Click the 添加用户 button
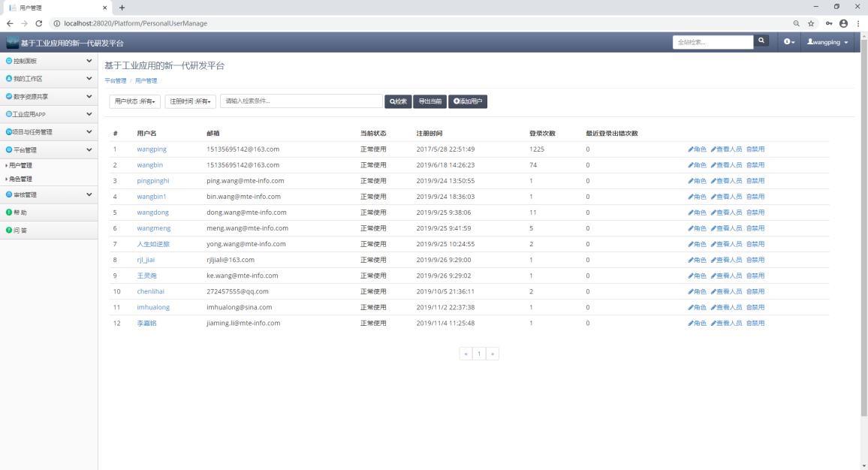 468,101
